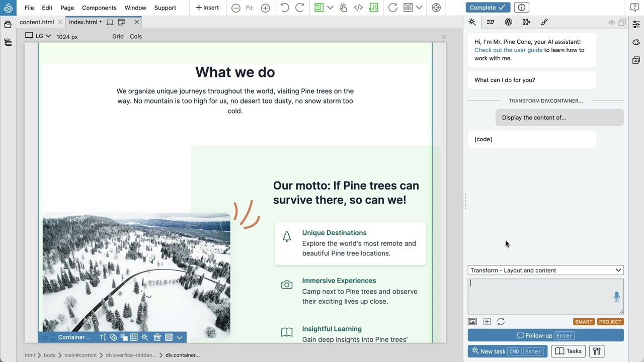The height and width of the screenshot is (362, 644).
Task: Click the New task button
Action: [508, 351]
